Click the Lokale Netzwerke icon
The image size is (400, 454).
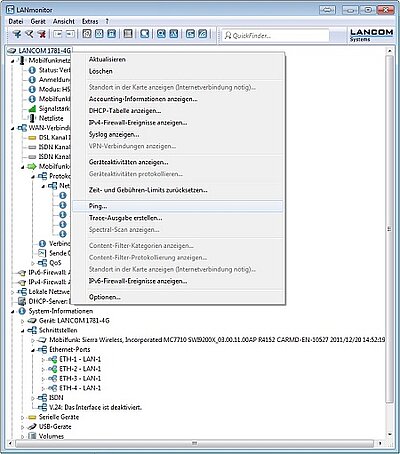(22, 292)
